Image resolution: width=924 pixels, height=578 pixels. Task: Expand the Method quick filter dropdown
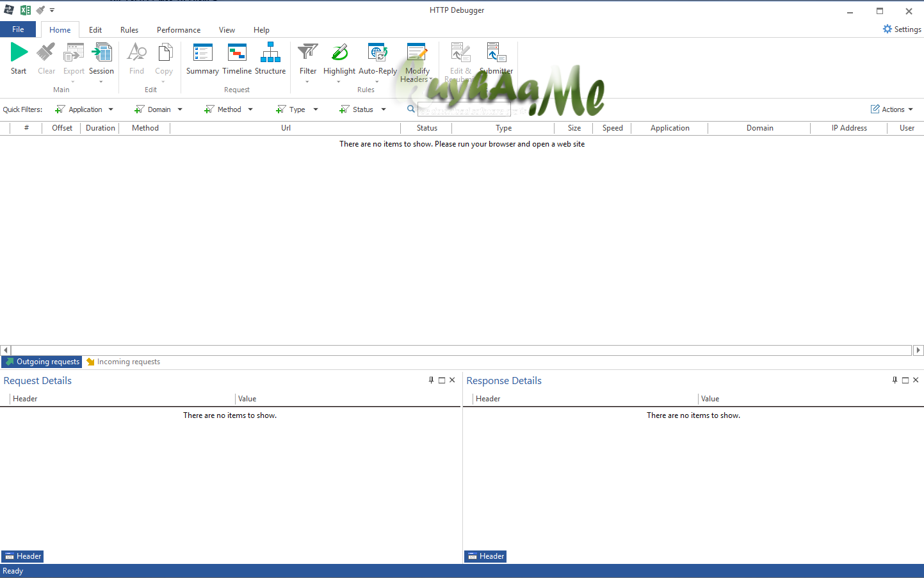(x=250, y=109)
